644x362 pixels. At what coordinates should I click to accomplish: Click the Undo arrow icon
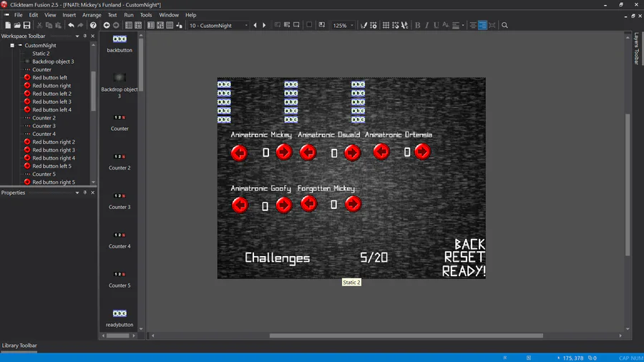[71, 26]
